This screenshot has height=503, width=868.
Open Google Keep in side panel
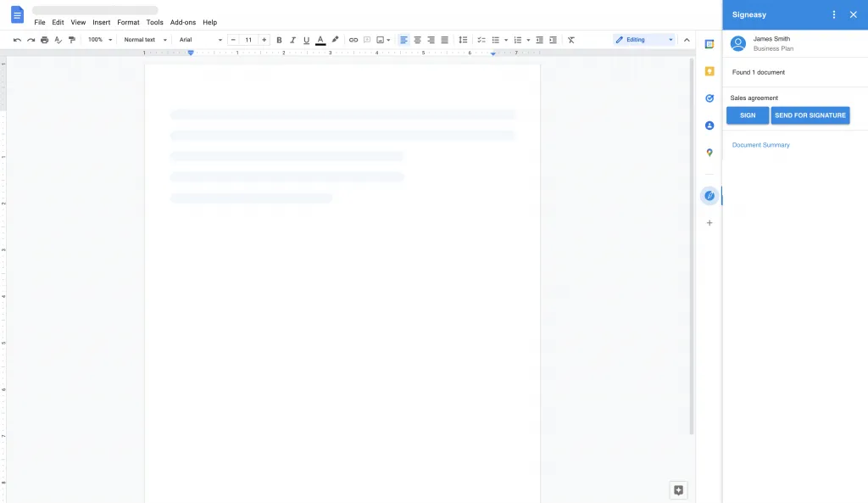tap(709, 71)
